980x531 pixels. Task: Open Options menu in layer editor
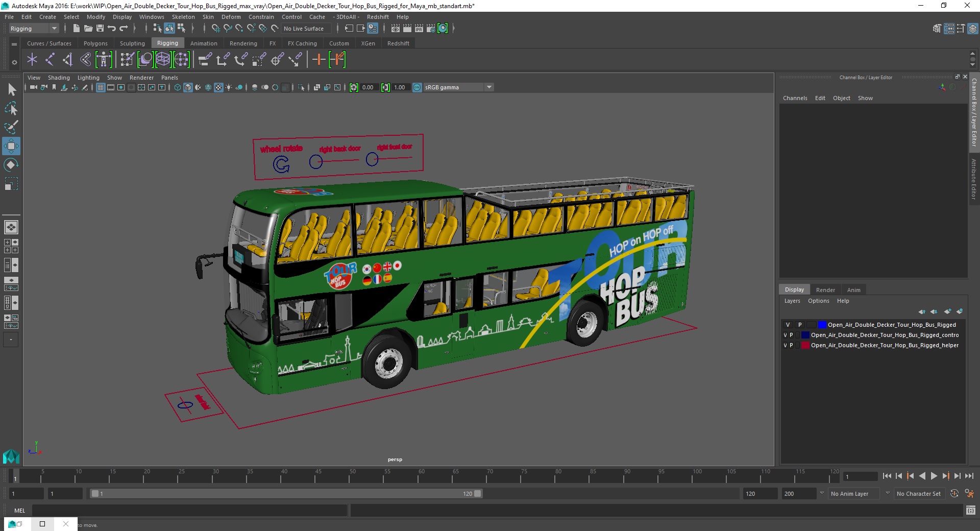point(818,301)
